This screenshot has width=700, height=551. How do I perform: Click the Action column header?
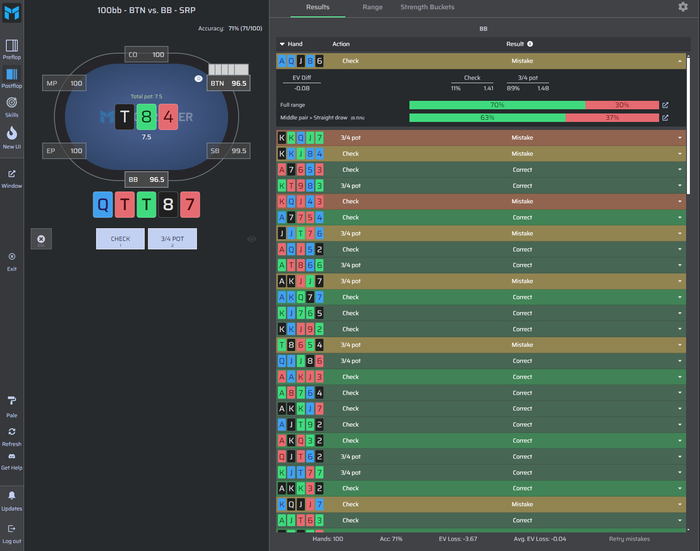(341, 44)
